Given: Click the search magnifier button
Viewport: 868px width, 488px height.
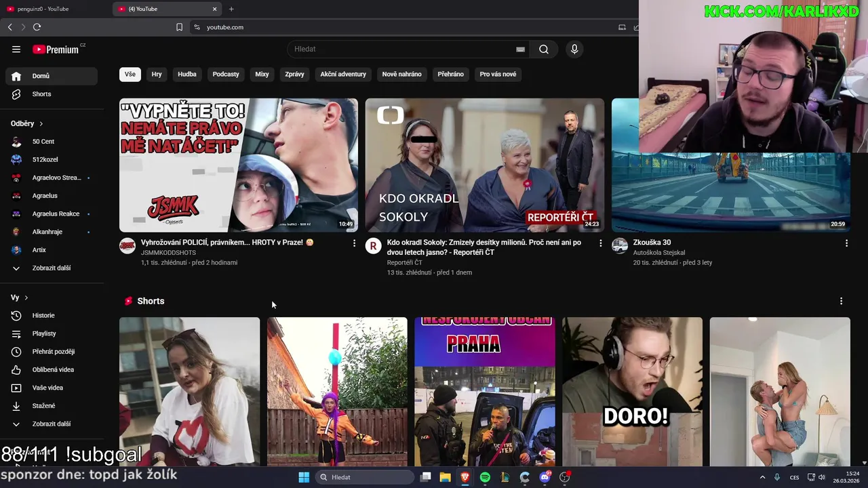Looking at the screenshot, I should coord(544,49).
